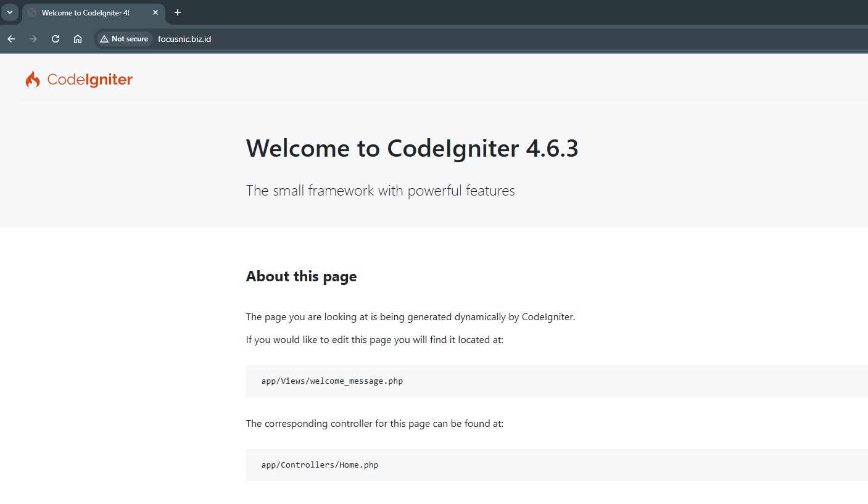Open the tab search chevron dropdown

(9, 12)
